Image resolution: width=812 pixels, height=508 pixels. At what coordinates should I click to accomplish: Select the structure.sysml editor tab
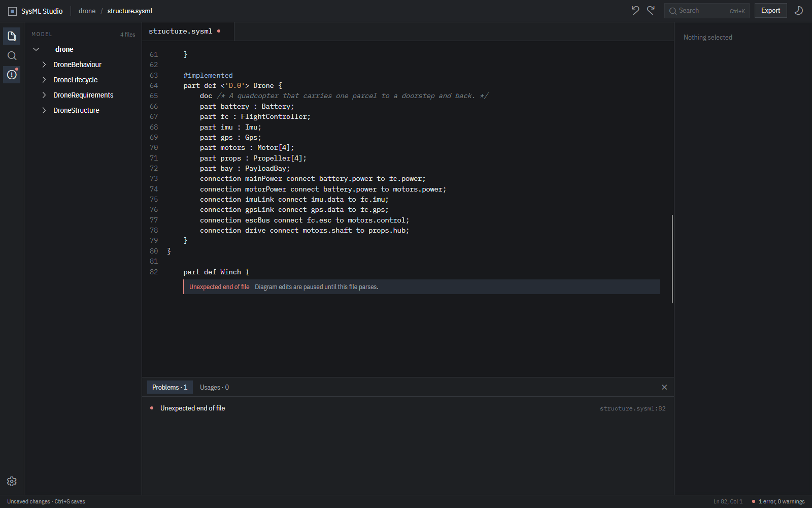[188, 31]
